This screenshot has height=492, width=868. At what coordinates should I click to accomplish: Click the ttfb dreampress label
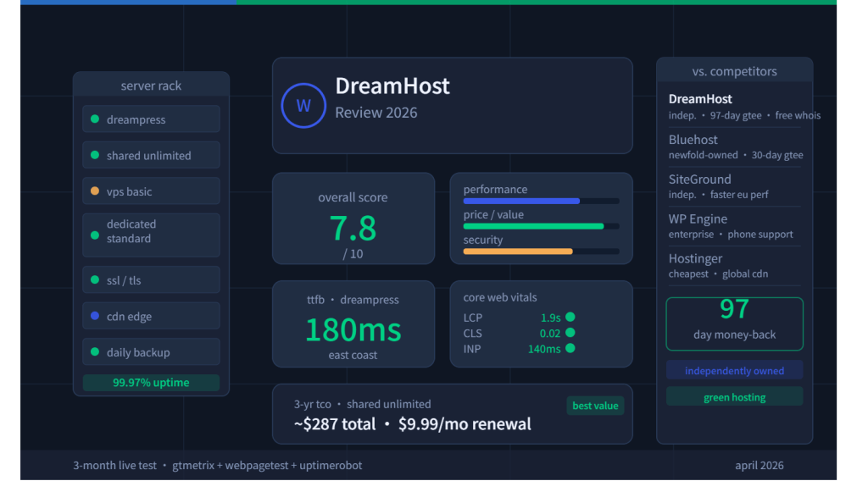click(x=353, y=300)
